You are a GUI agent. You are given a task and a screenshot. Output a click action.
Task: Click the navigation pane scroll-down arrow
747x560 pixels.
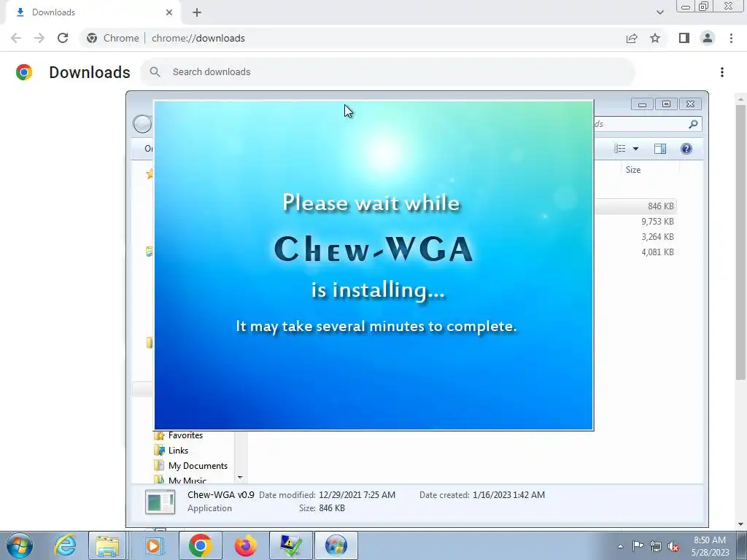(240, 477)
